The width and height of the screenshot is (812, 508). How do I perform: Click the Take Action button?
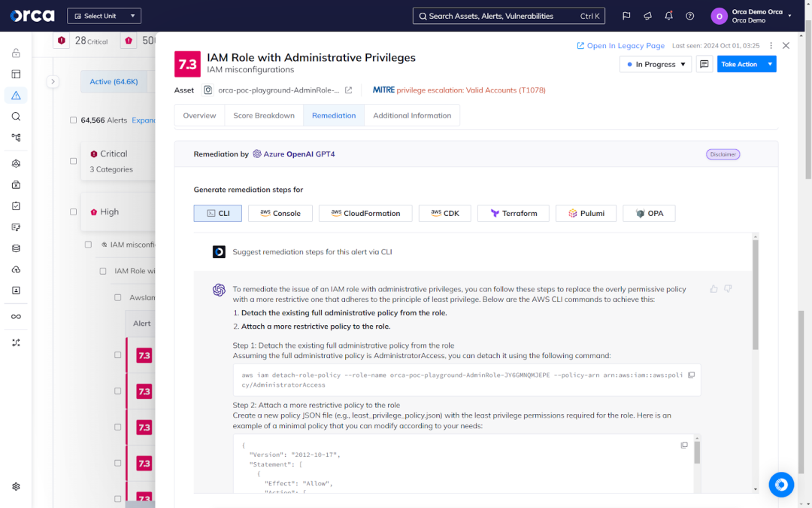[740, 64]
